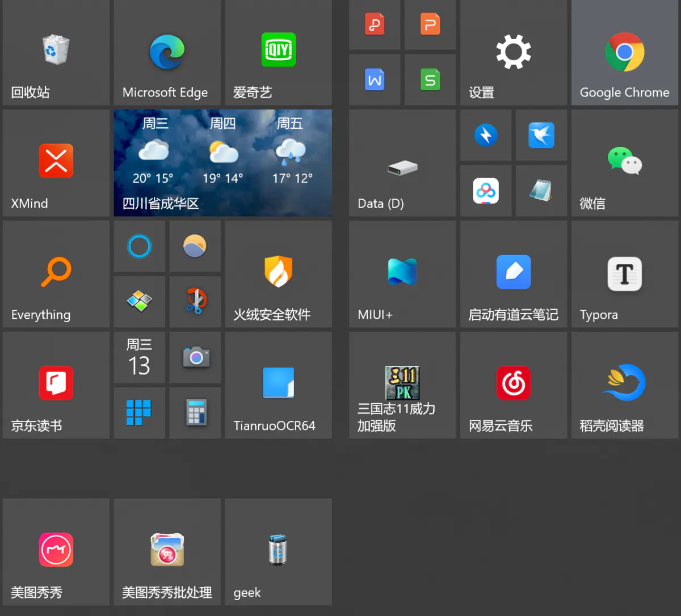Open the orange WPS Presentation tile
This screenshot has height=616, width=681.
click(x=430, y=24)
